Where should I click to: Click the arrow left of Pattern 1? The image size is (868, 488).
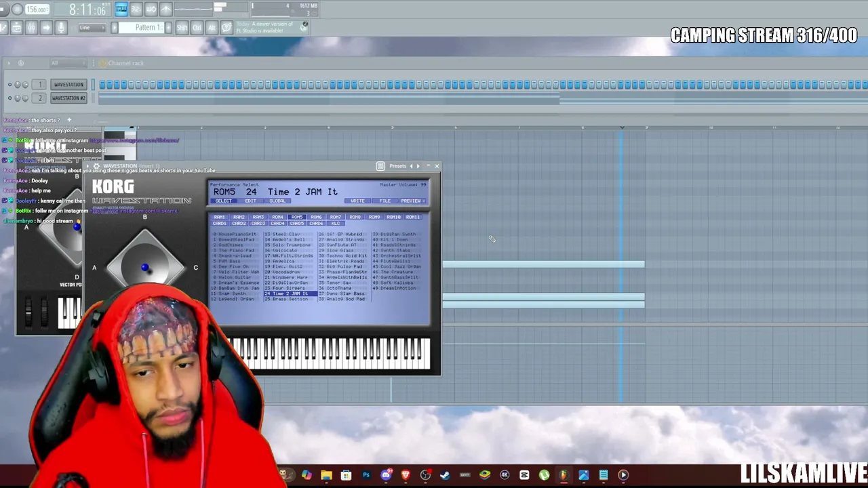(x=115, y=28)
